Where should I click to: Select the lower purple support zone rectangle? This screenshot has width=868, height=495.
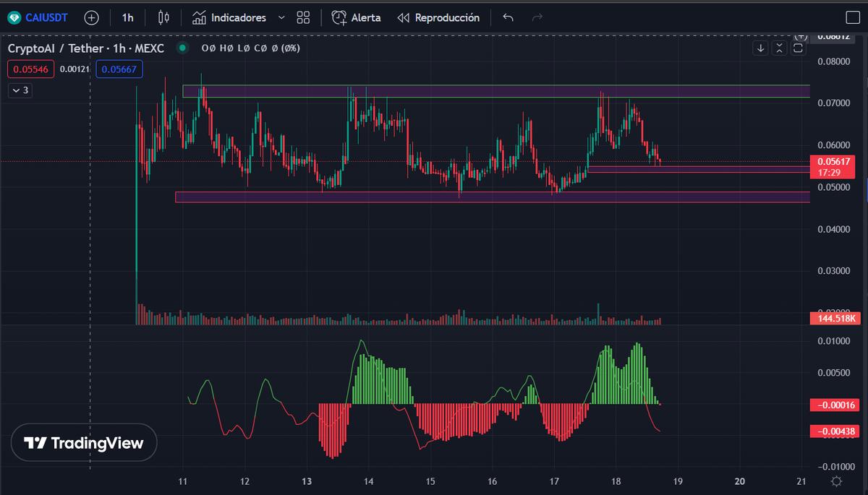point(493,197)
